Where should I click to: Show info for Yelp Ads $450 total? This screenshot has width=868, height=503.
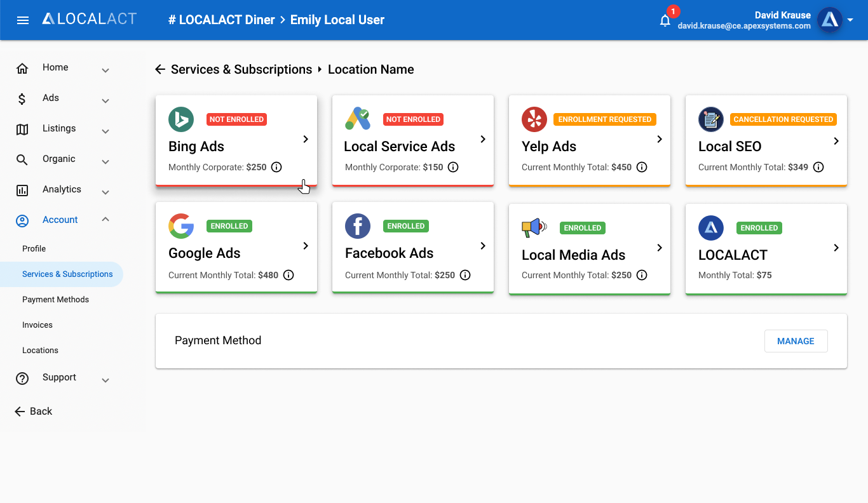tap(642, 168)
